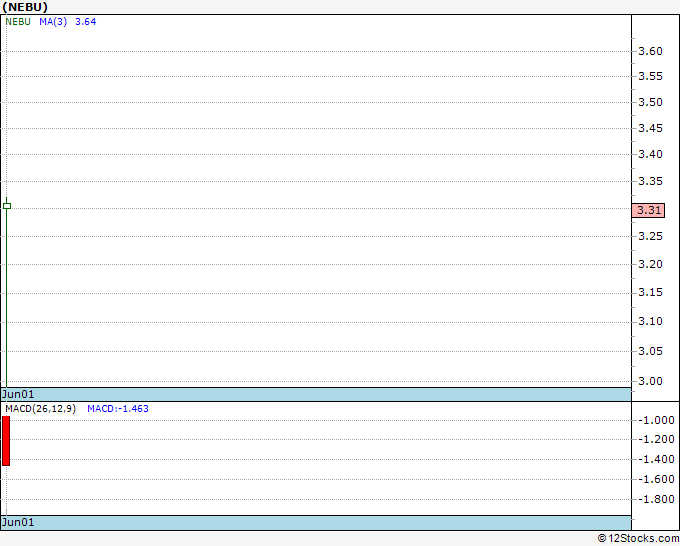The height and width of the screenshot is (546, 680).
Task: Click the red MACD histogram bar
Action: (x=6, y=441)
